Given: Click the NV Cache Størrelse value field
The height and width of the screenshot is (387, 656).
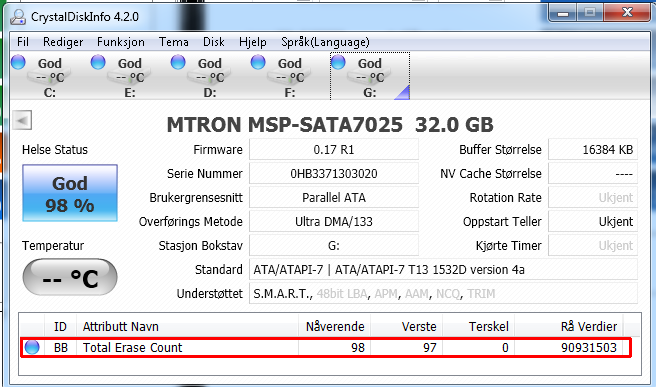Looking at the screenshot, I should [593, 173].
